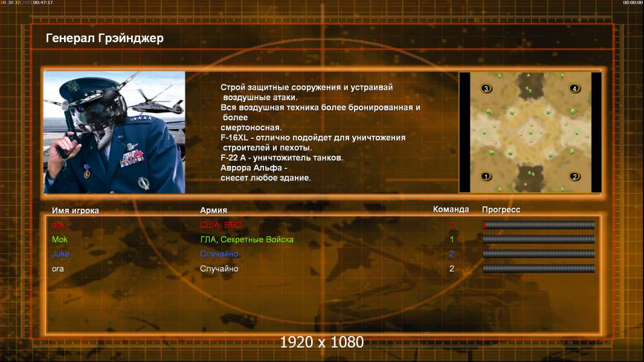This screenshot has height=362, width=644.
Task: Click text 'снесет любое здание.'
Action: click(266, 178)
